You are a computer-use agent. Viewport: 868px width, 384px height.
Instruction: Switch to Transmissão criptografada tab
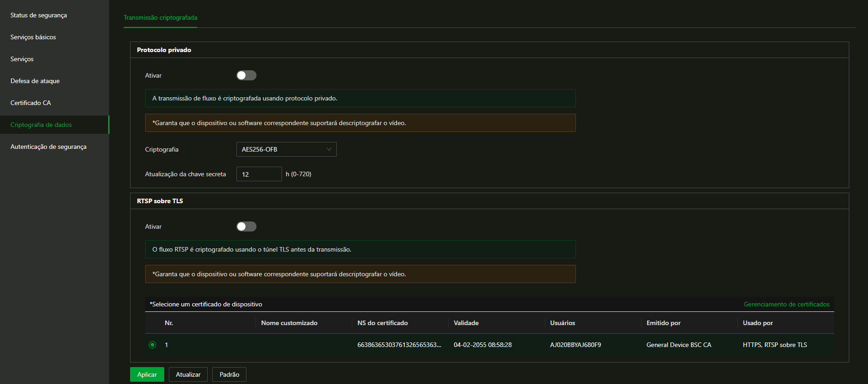pos(160,17)
